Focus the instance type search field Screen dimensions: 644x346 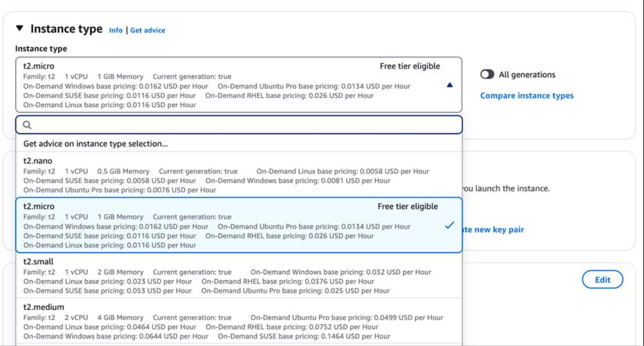click(241, 125)
